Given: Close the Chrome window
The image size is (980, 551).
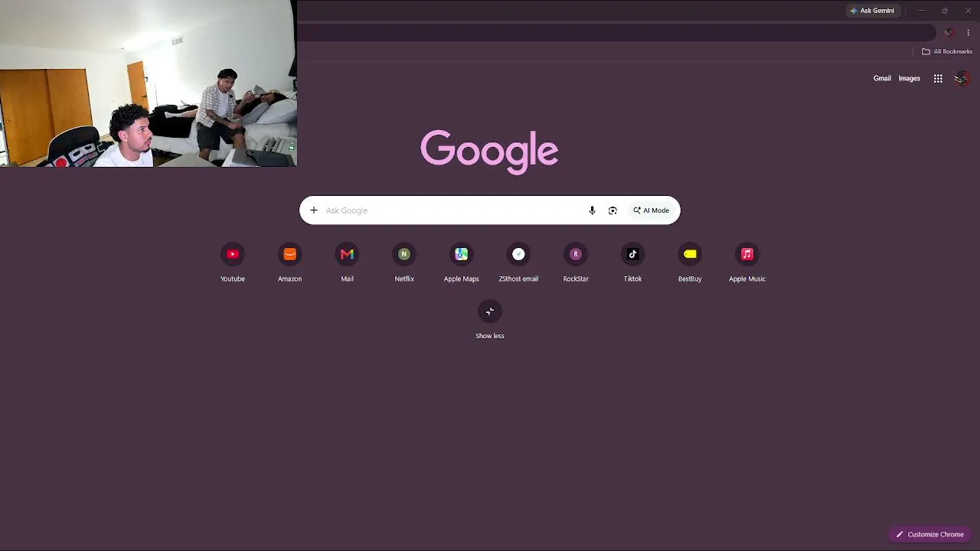Looking at the screenshot, I should tap(968, 11).
